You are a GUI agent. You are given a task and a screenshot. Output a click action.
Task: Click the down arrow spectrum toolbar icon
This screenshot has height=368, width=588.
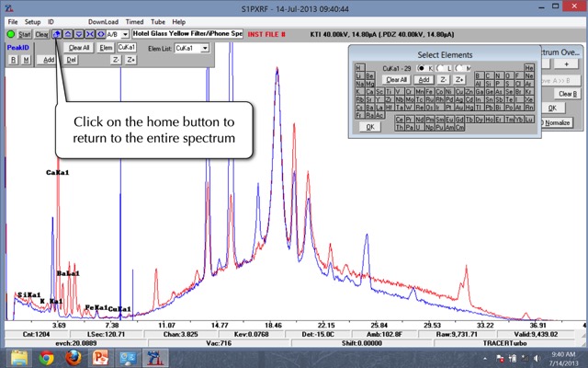(78, 34)
